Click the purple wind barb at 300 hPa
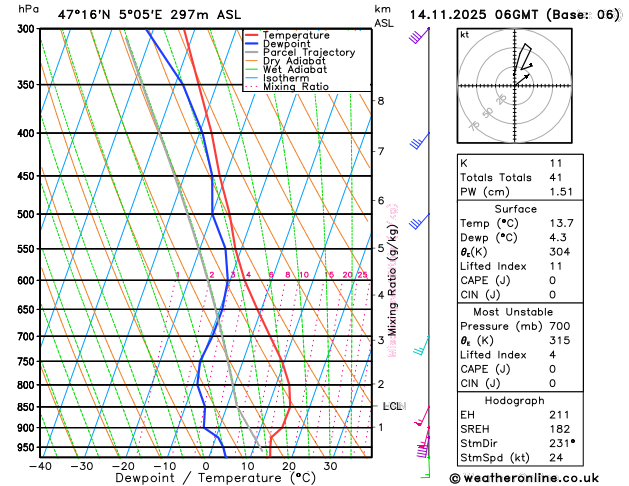 pos(419,36)
